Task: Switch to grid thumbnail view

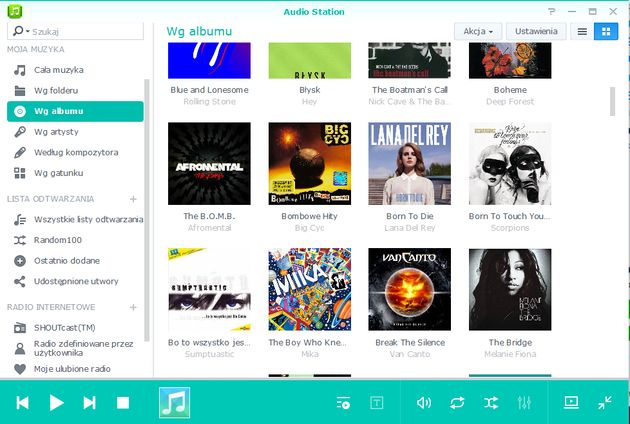Action: [x=606, y=31]
